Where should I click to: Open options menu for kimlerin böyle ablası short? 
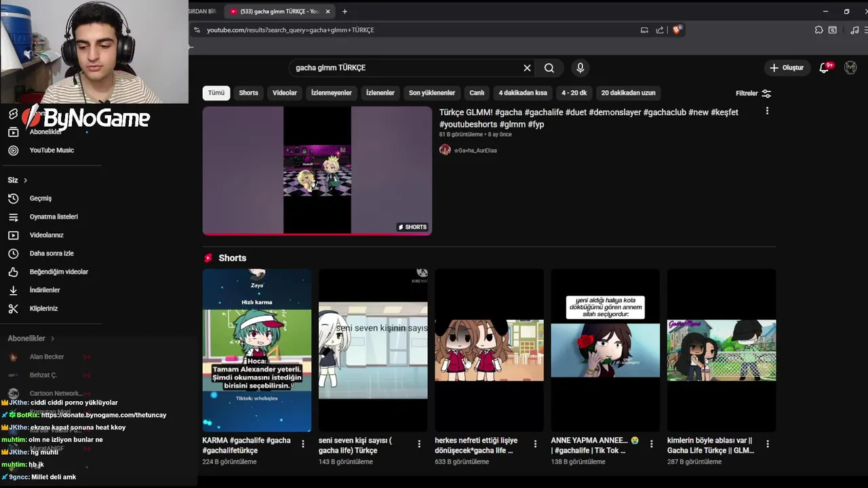(x=768, y=444)
